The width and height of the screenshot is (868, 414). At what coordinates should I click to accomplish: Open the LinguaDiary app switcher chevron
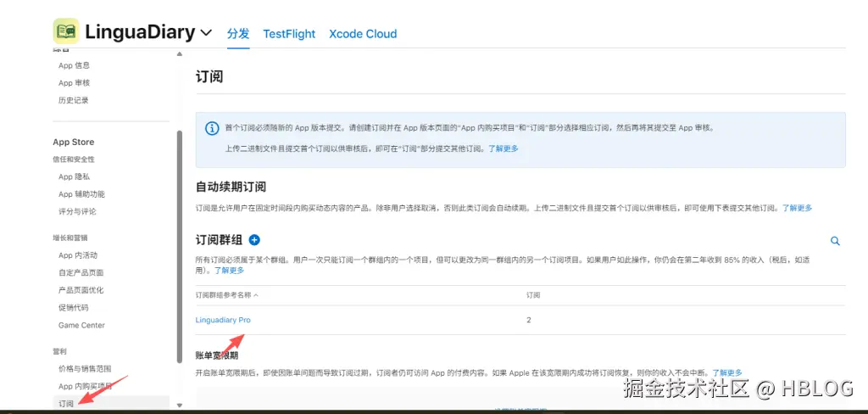[x=206, y=33]
